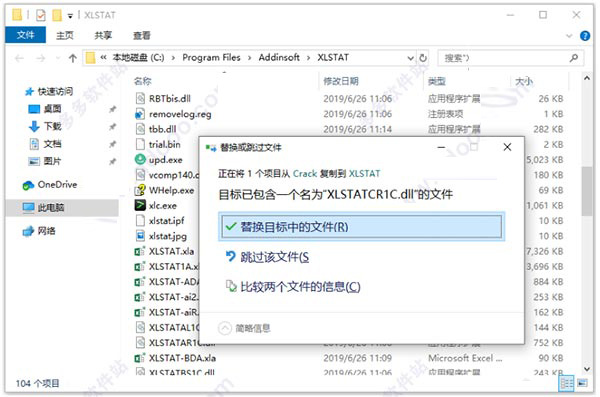Switch to large thumbnails view icon

coord(582,383)
